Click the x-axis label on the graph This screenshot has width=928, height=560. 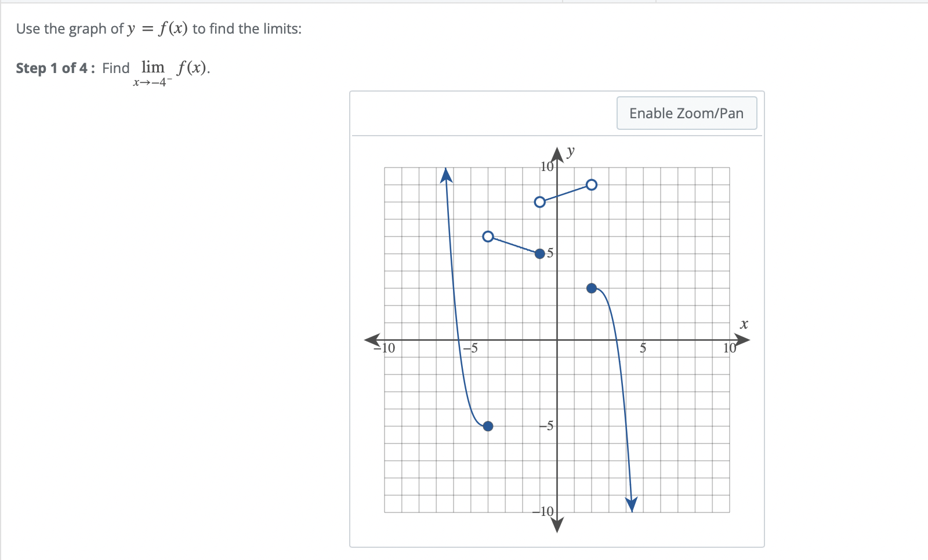click(744, 324)
